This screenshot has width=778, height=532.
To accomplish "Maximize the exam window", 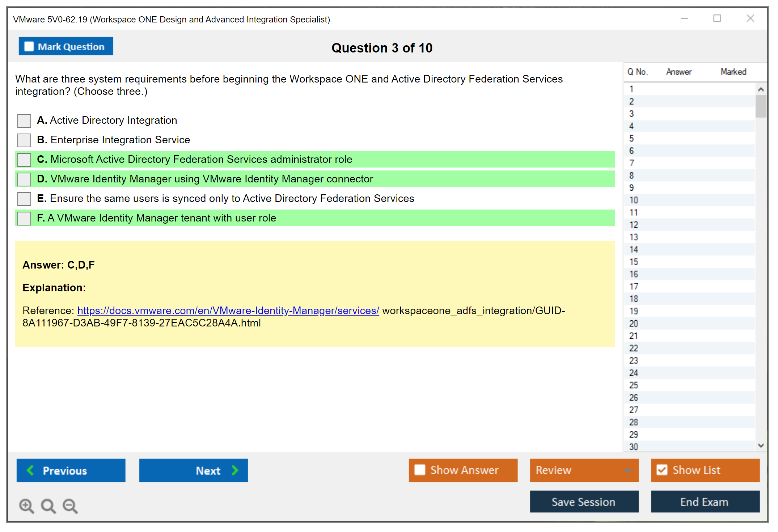I will point(717,18).
